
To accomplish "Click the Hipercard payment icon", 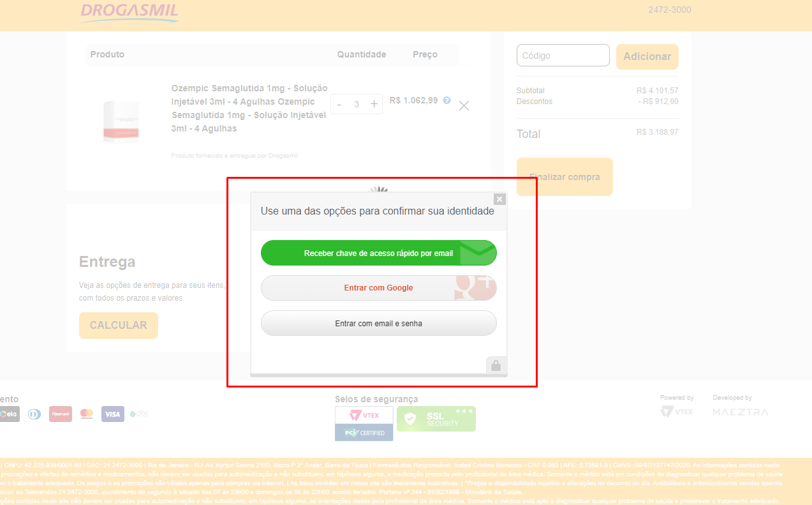I will 61,414.
